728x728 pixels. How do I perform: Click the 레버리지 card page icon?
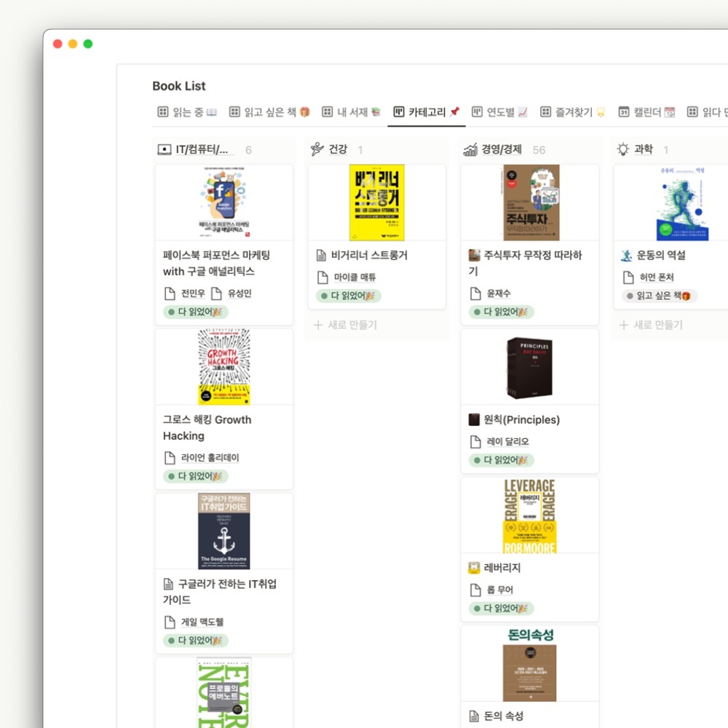474,568
